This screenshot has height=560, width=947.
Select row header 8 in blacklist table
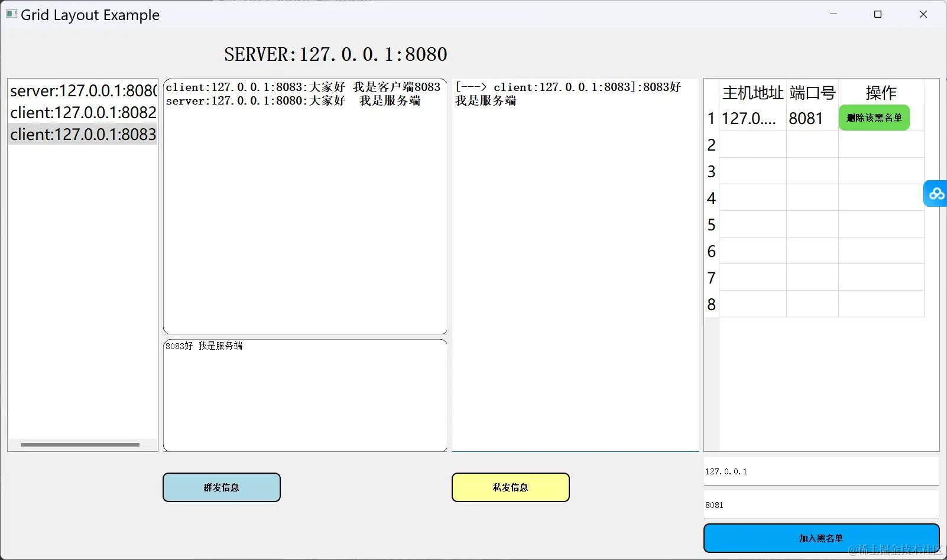[712, 304]
